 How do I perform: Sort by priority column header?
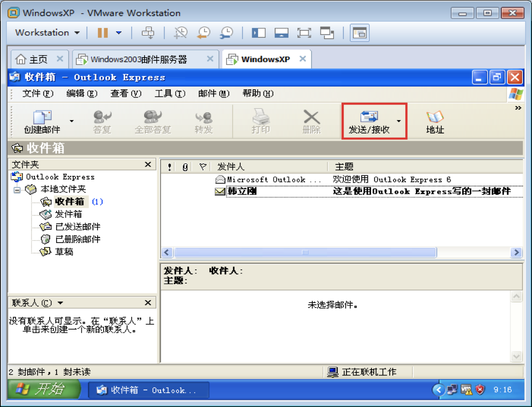coord(169,167)
